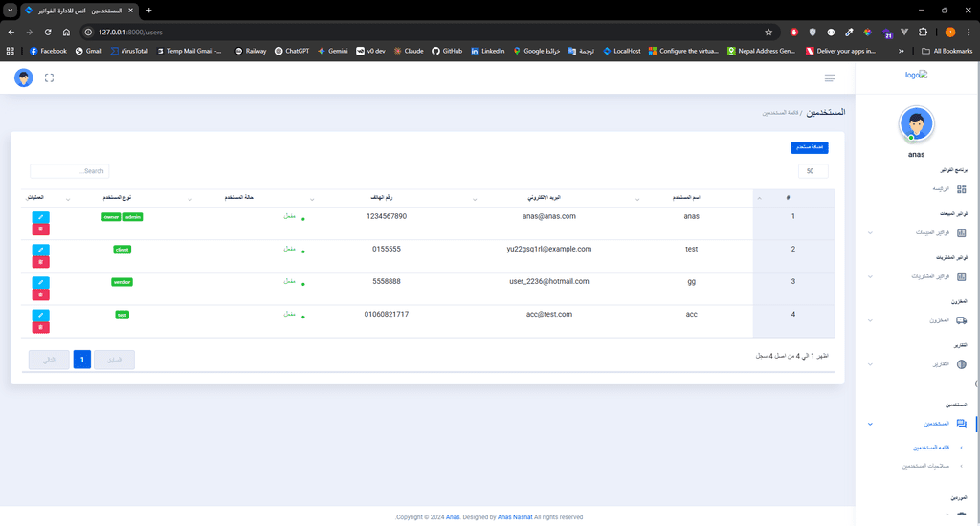This screenshot has width=980, height=526.
Task: Click the edit icon for user acc
Action: (x=40, y=315)
